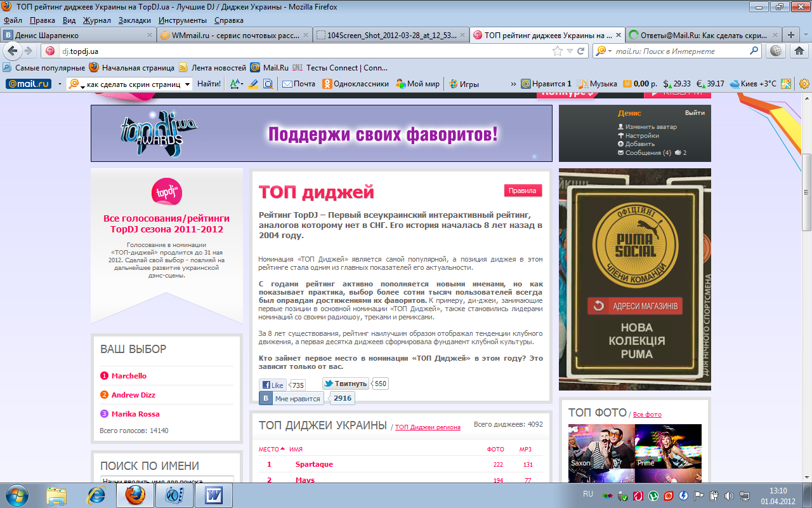The width and height of the screenshot is (812, 508).
Task: Click the @mail.ru logo in the toolbar
Action: [x=28, y=84]
